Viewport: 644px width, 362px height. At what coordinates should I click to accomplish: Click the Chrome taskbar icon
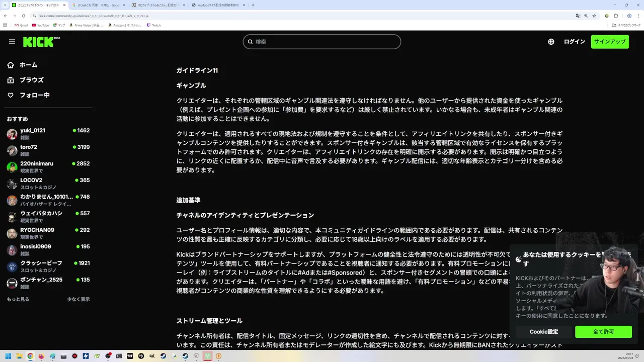point(30,356)
